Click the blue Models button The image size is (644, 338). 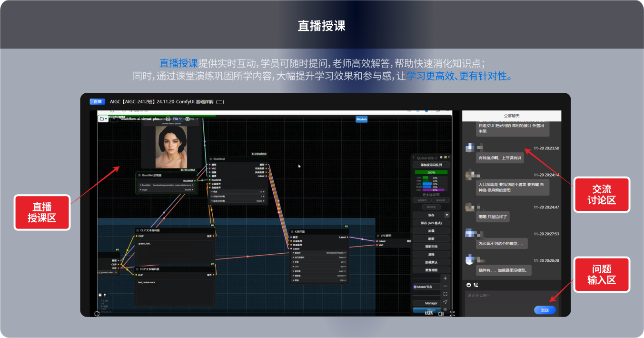tap(361, 119)
